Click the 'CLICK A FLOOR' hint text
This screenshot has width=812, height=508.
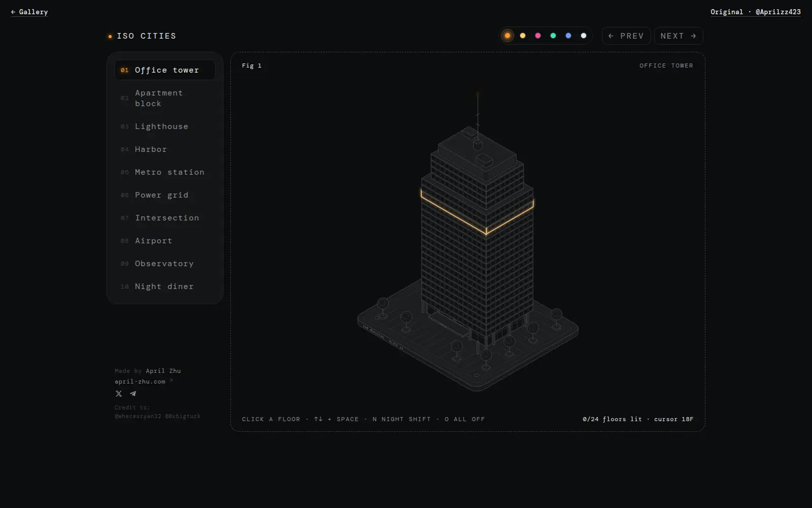(271, 419)
